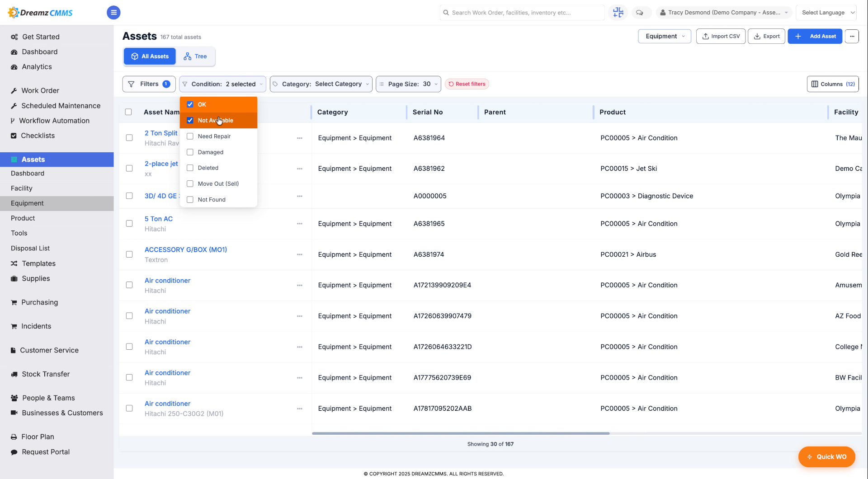The height and width of the screenshot is (479, 868).
Task: Switch to the Tree view tab
Action: 195,56
